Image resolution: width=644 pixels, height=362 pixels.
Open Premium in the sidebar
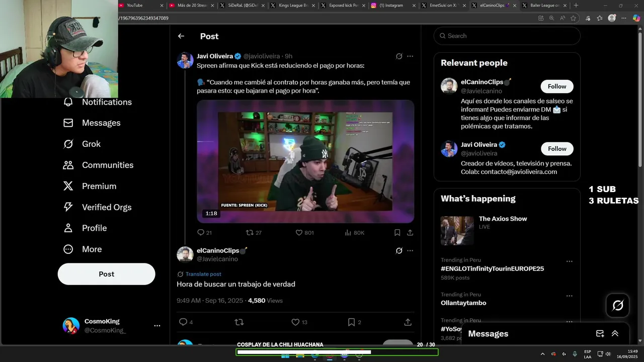(90, 186)
